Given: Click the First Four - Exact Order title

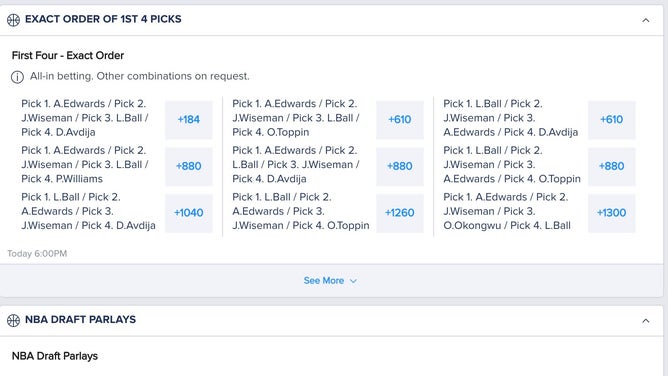Looking at the screenshot, I should tap(68, 55).
